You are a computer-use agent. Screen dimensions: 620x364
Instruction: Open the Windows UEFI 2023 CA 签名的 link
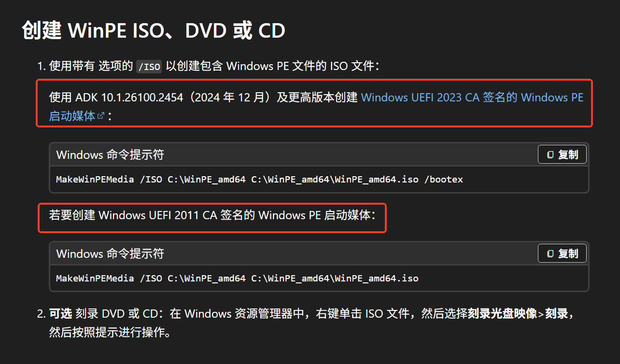(439, 97)
